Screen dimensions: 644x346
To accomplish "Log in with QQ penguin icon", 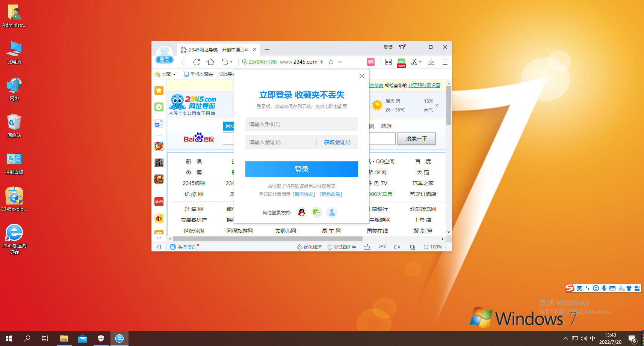I will pyautogui.click(x=302, y=212).
